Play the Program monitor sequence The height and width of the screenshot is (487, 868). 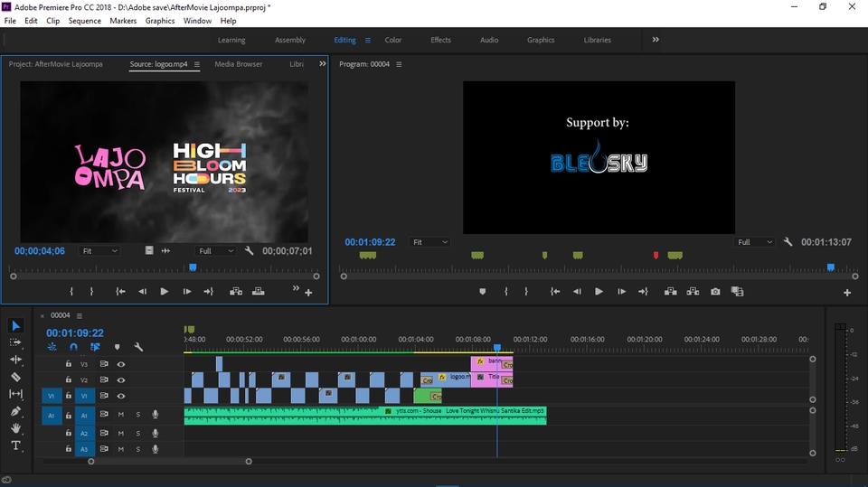pos(599,292)
